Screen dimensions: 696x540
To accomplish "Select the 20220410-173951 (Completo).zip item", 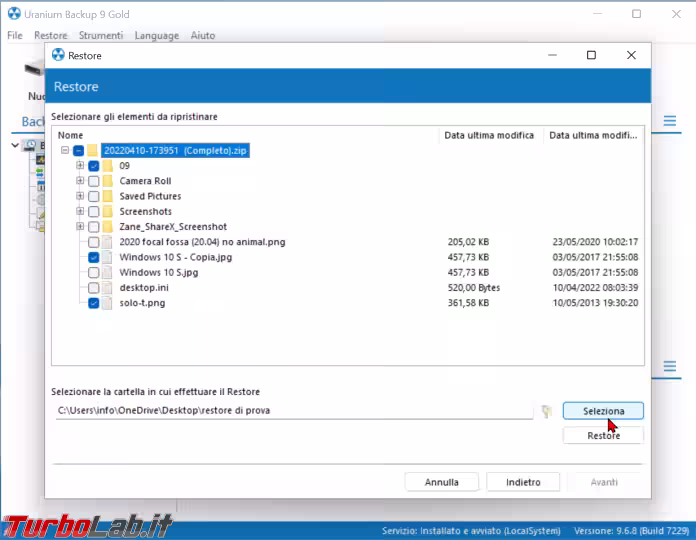I will pyautogui.click(x=175, y=150).
